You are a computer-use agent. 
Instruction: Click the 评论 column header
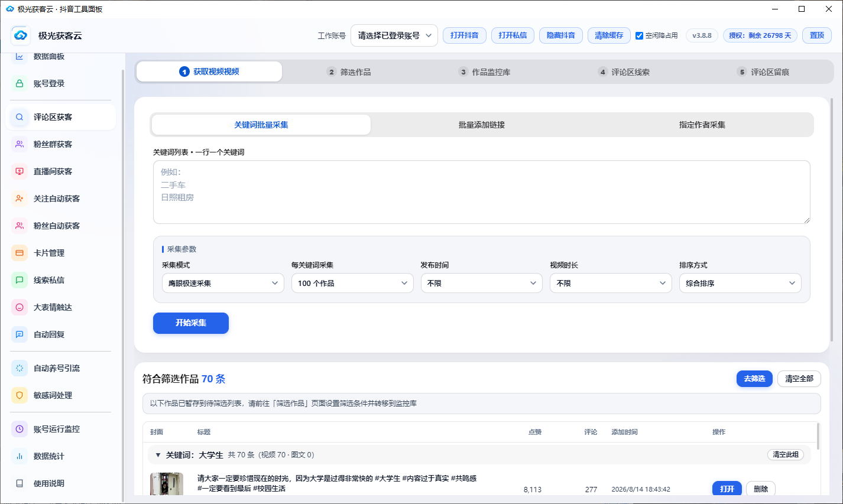point(591,432)
